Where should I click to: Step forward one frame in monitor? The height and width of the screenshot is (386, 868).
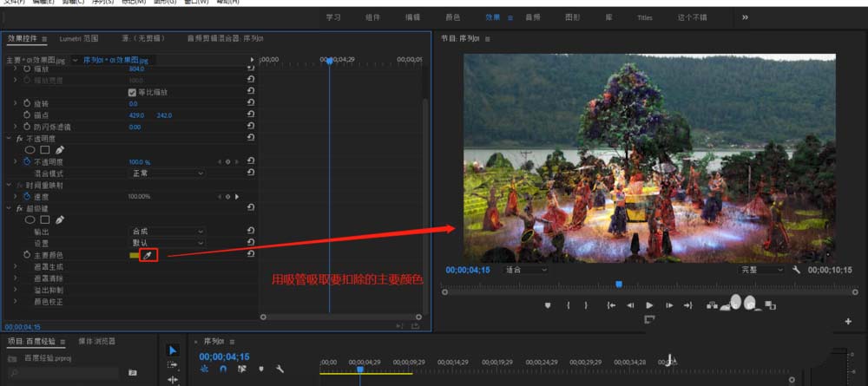[669, 305]
